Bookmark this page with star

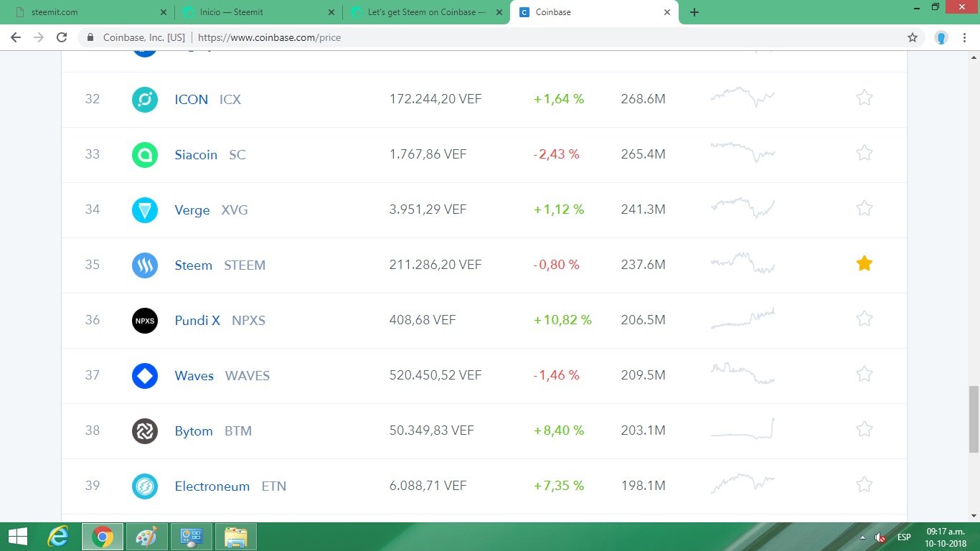(x=913, y=37)
